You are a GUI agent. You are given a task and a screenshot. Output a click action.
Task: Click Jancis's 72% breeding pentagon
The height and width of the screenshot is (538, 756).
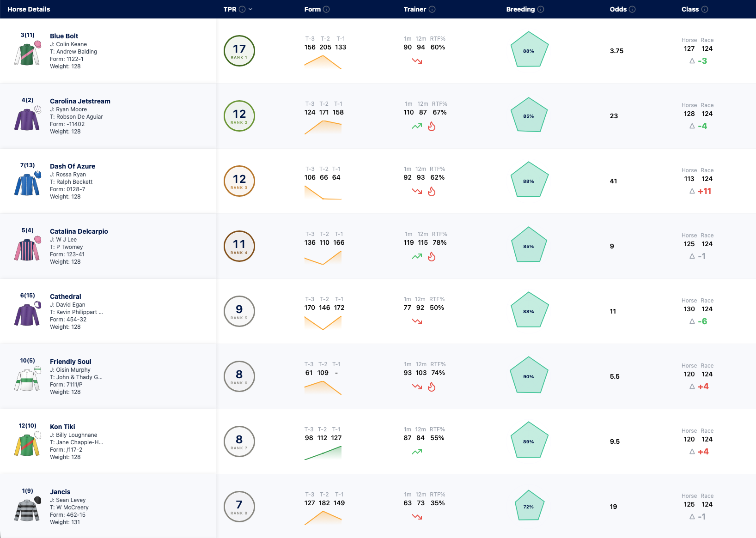pos(529,506)
